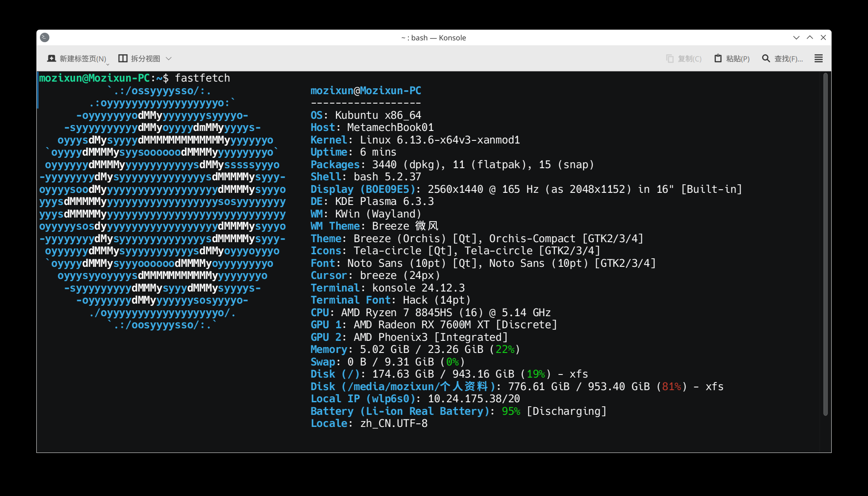The width and height of the screenshot is (868, 496).
Task: Minimize the Konsole window
Action: (796, 38)
